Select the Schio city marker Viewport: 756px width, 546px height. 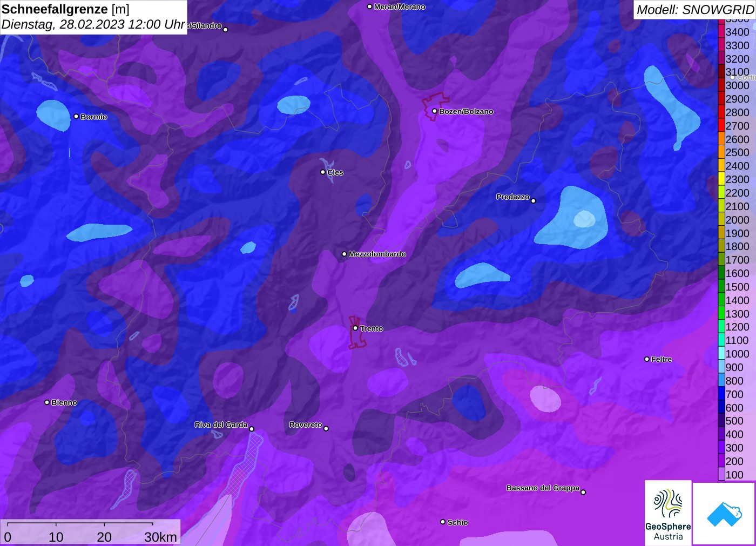click(x=443, y=522)
